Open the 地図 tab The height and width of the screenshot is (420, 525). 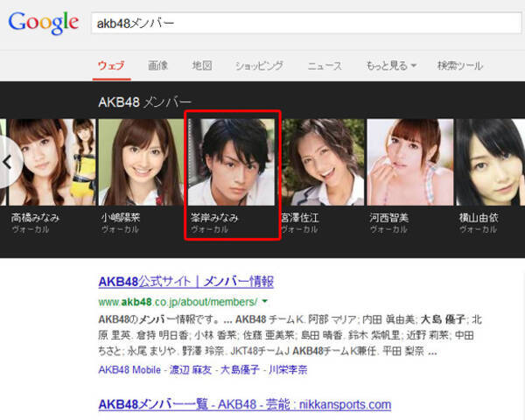tap(202, 66)
